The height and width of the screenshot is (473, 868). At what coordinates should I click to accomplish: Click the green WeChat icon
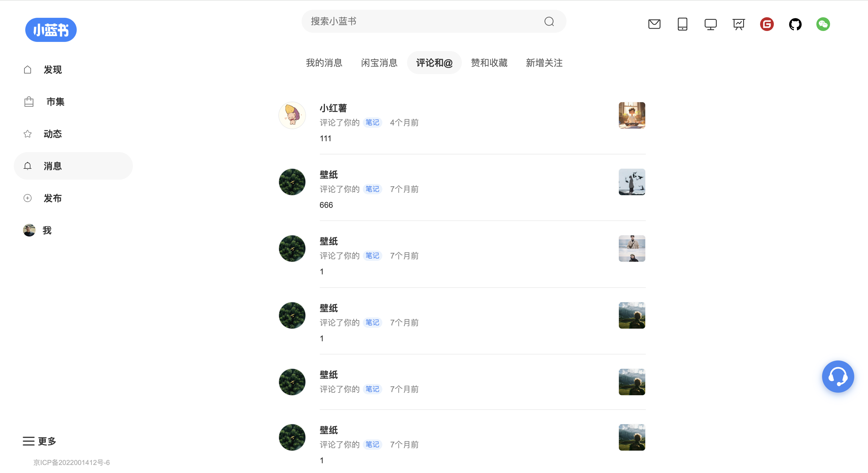(x=823, y=24)
